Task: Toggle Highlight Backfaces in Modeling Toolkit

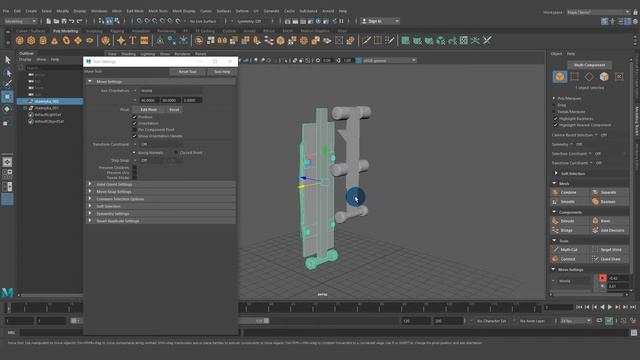Action: 556,119
